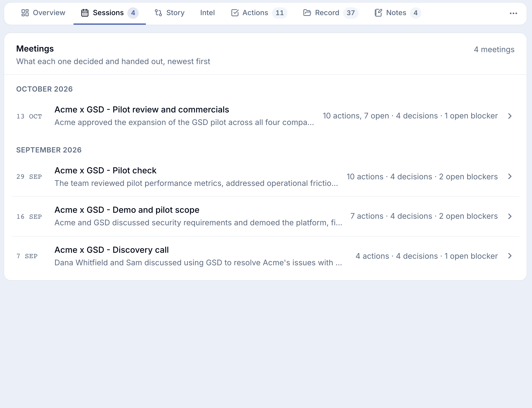Viewport: 532px width, 408px height.
Task: Click the Record count badge 37
Action: click(x=351, y=13)
